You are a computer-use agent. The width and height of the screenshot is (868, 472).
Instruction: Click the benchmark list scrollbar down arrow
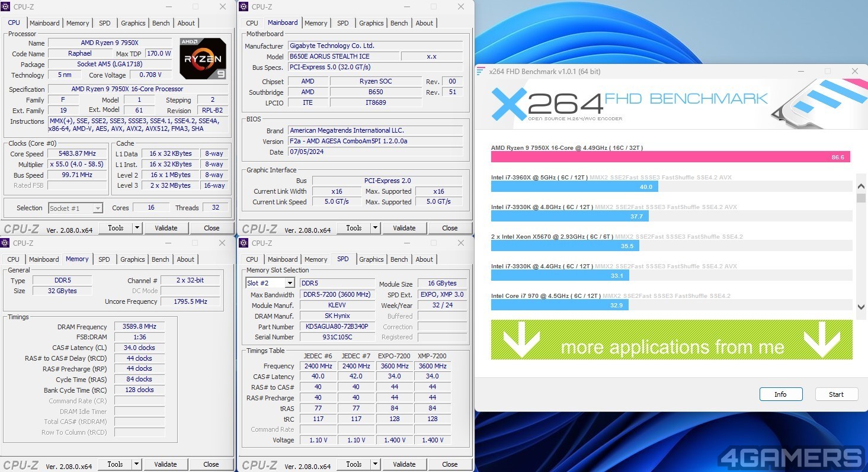[861, 307]
